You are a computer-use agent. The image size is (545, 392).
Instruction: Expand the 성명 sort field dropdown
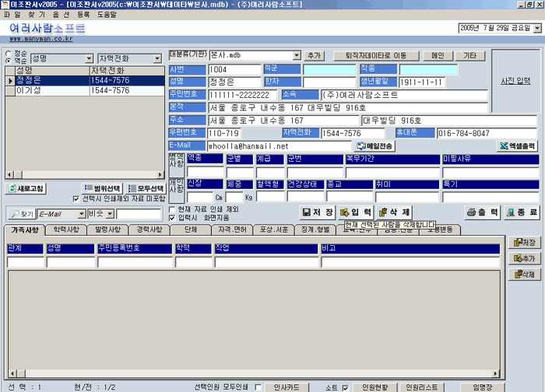click(88, 58)
